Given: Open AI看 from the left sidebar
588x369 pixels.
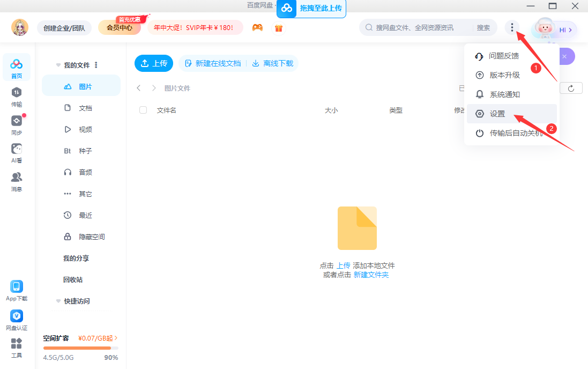Looking at the screenshot, I should coord(16,152).
